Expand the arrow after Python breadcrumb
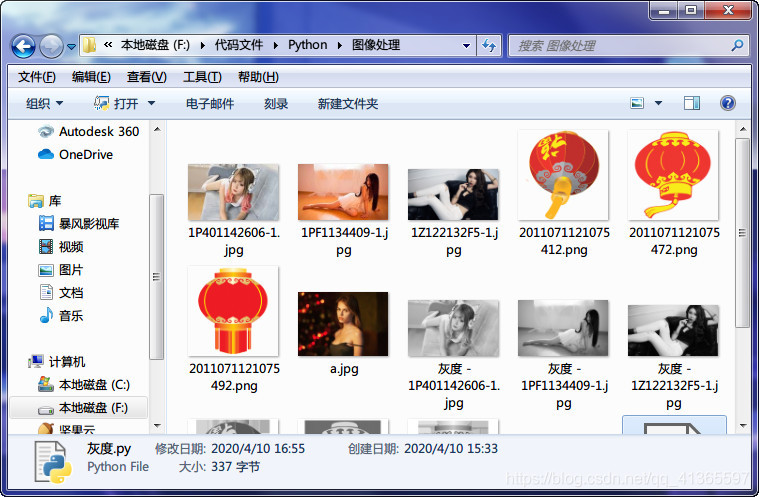This screenshot has height=497, width=759. [x=340, y=46]
